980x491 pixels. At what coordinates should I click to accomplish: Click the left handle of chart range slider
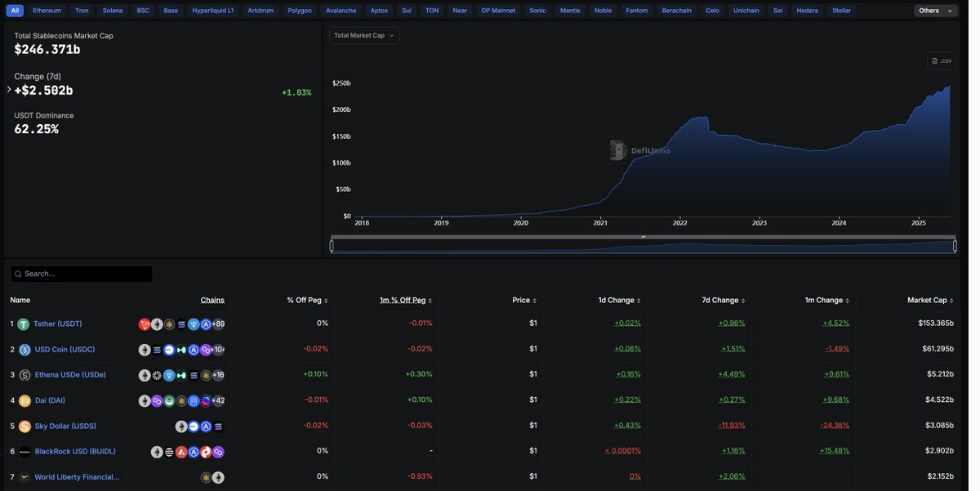click(x=332, y=245)
